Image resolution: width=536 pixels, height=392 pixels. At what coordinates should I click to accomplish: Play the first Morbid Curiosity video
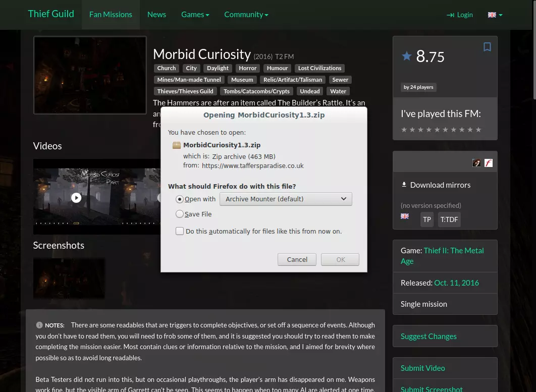point(76,198)
